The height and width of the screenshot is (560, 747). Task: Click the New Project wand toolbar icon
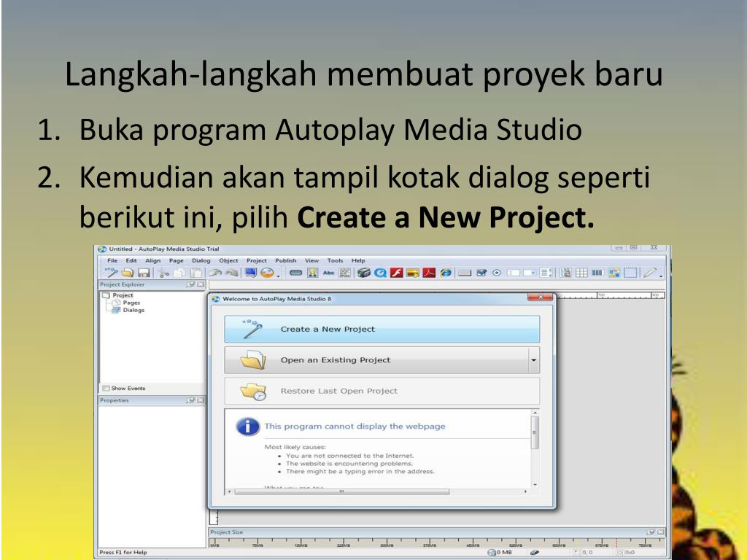(x=111, y=273)
